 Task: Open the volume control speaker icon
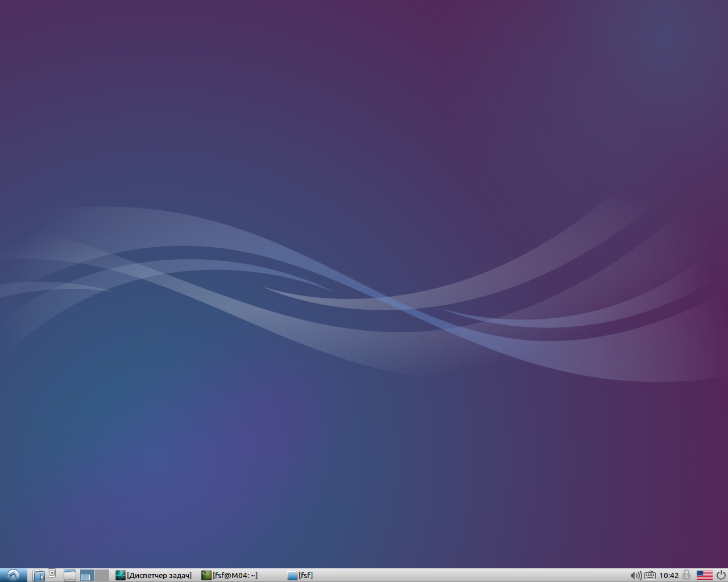point(635,575)
